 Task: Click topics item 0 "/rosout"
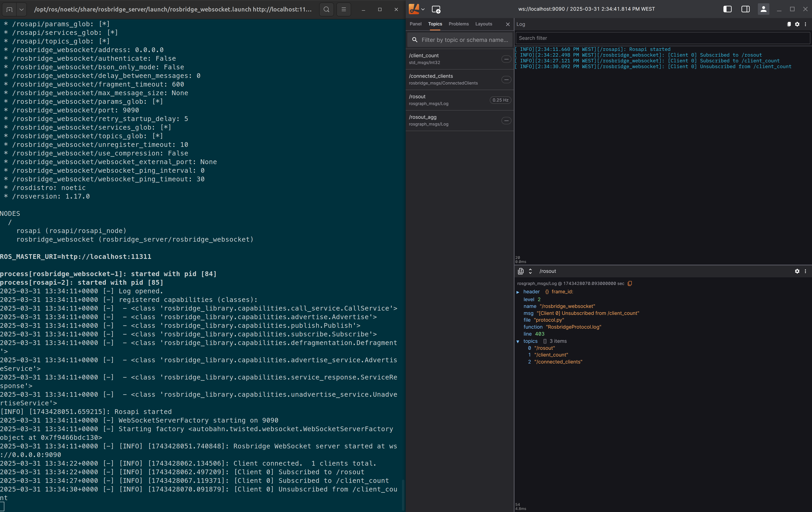click(544, 348)
